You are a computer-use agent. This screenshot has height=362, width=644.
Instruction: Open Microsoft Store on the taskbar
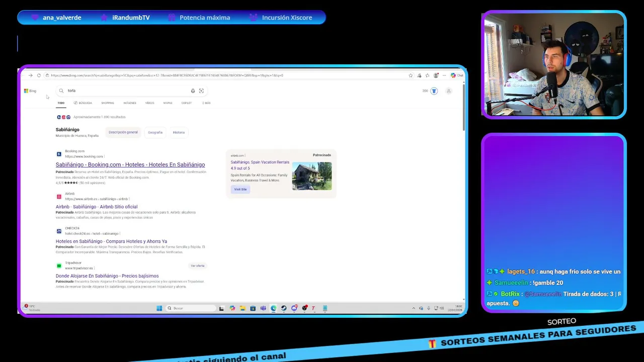tap(253, 308)
